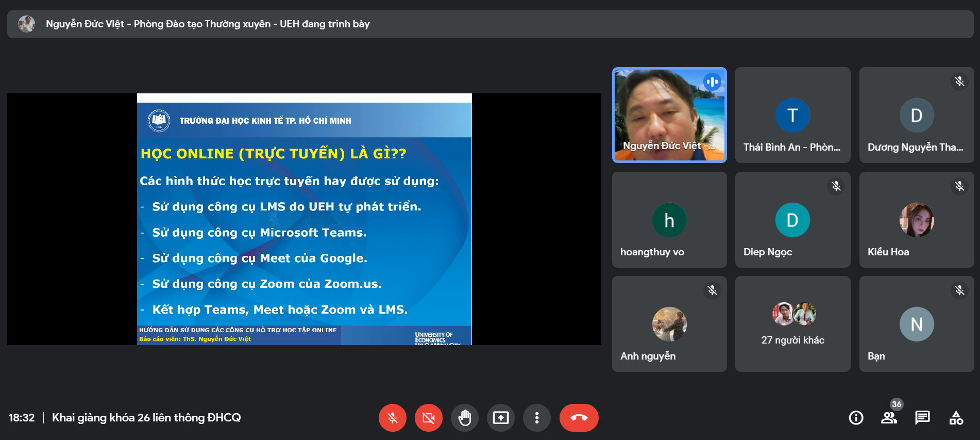The width and height of the screenshot is (980, 440).
Task: Click the presenter banner avatar photo
Action: (x=26, y=24)
